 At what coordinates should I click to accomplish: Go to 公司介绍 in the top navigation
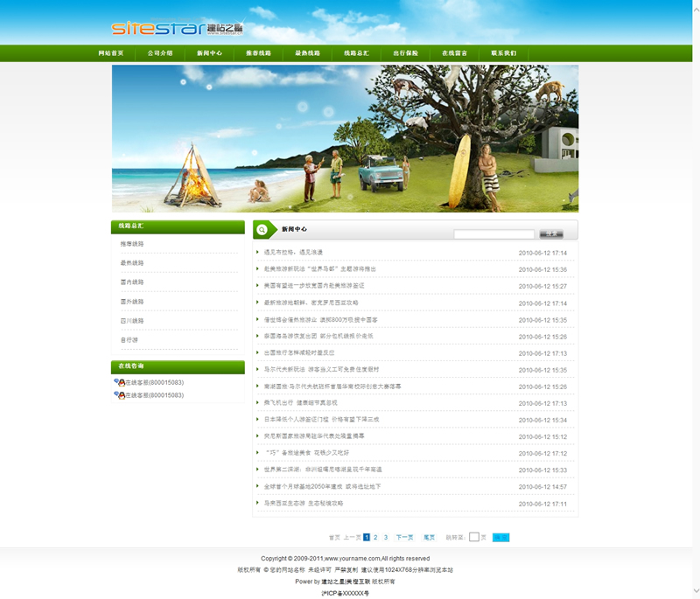(160, 53)
